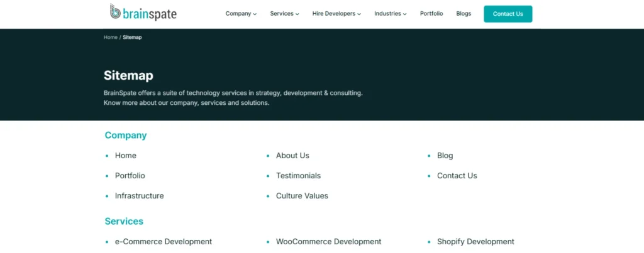Select the Portfolio link under Company
The width and height of the screenshot is (644, 253).
(x=130, y=176)
